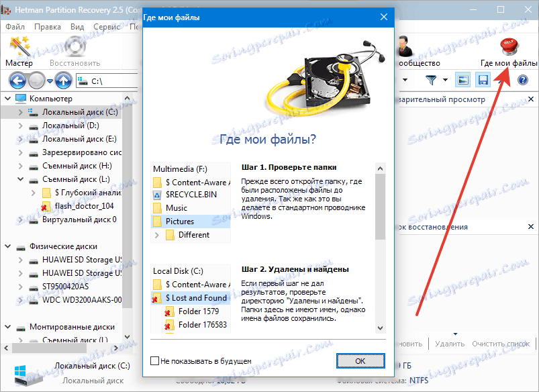
Task: Open the filter funnel tool
Action: click(431, 80)
